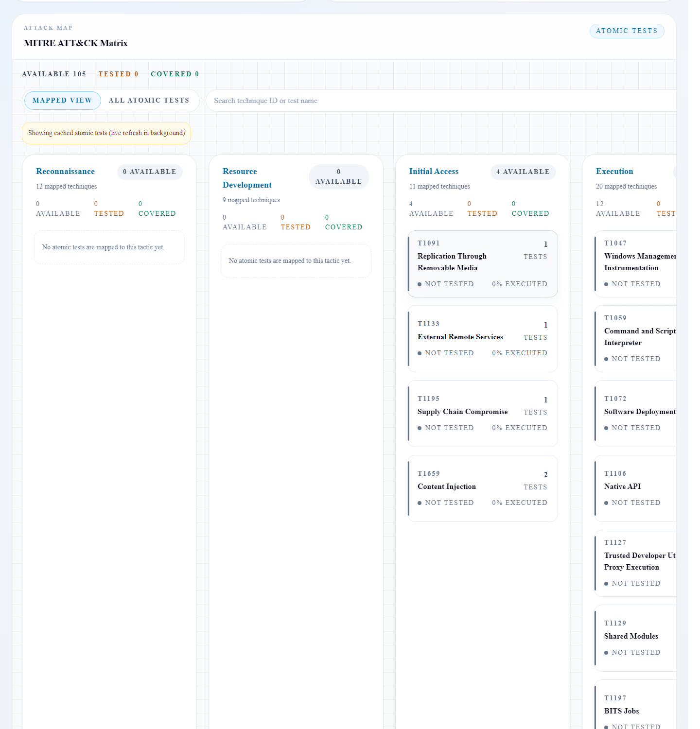Viewport: 700px width, 729px height.
Task: Click the Atomic Tests badge
Action: (627, 31)
